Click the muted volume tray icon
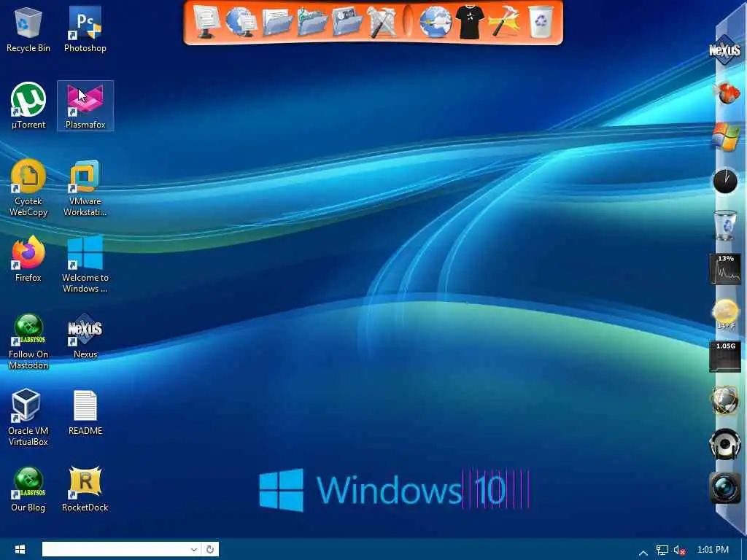The height and width of the screenshot is (560, 747). point(679,550)
